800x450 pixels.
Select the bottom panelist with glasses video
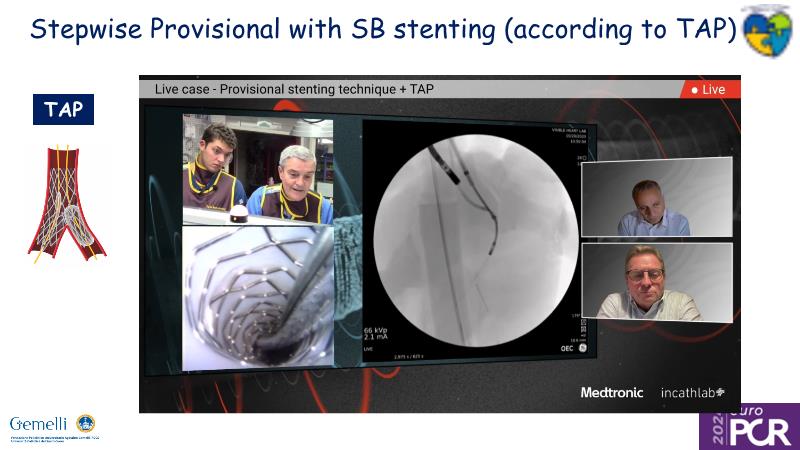tap(656, 282)
